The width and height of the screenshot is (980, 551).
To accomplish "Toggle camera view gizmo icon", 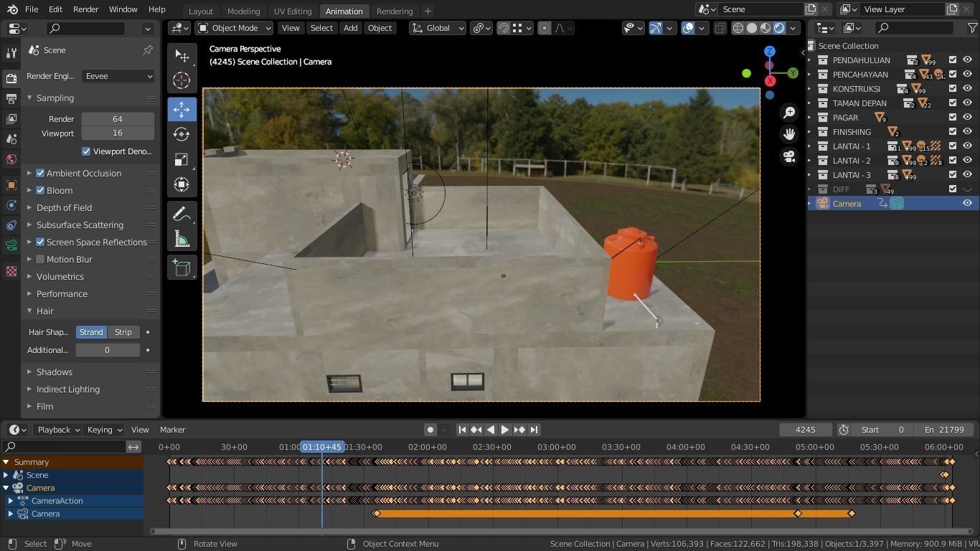I will [789, 156].
